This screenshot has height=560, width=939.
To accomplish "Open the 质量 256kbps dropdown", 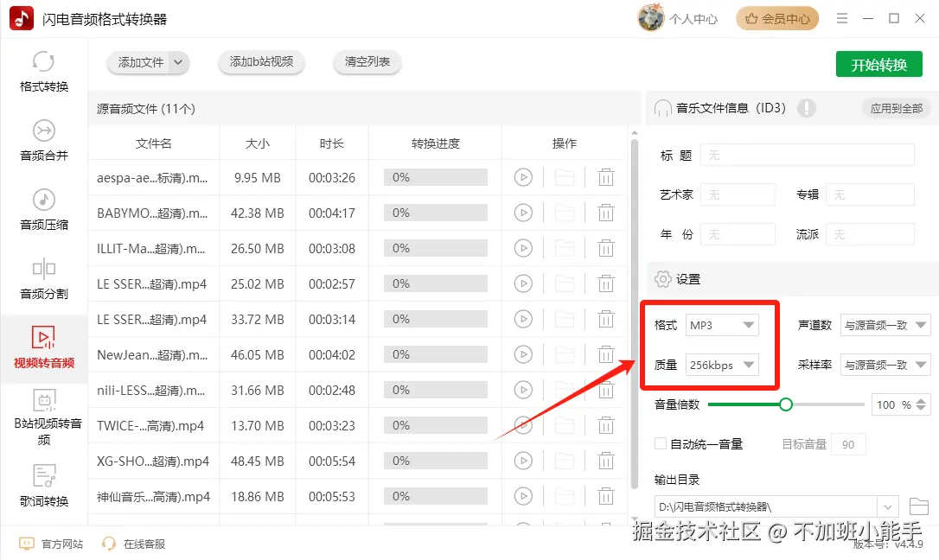I will pyautogui.click(x=722, y=365).
